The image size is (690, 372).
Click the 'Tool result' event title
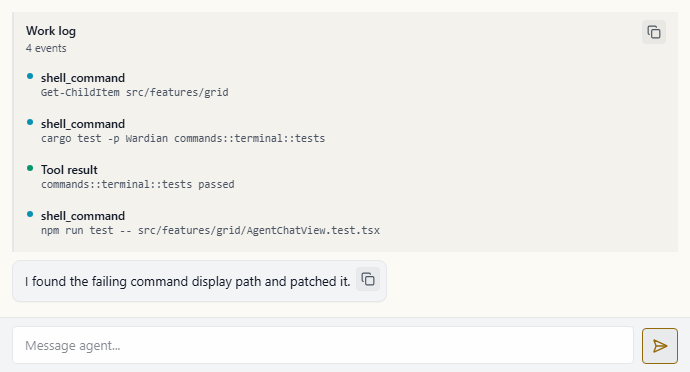coord(69,169)
